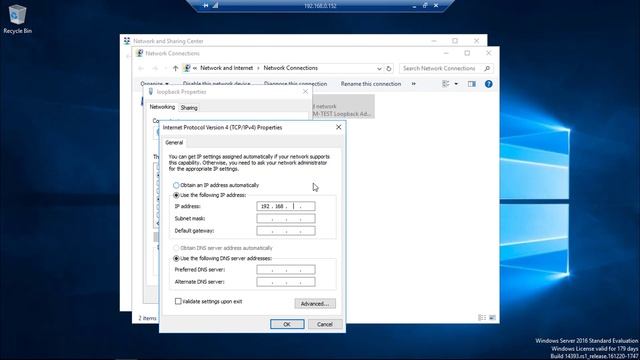The height and width of the screenshot is (360, 640).
Task: Open Advanced TCP/IP settings
Action: click(x=315, y=304)
